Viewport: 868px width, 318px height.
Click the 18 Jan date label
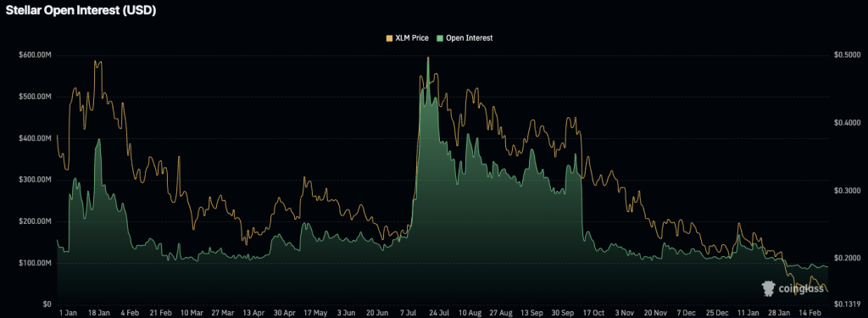point(98,313)
